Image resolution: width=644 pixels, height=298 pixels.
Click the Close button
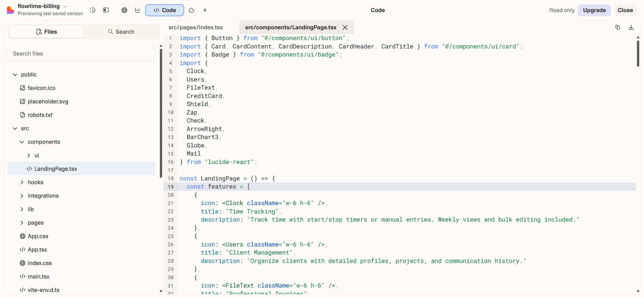click(625, 10)
